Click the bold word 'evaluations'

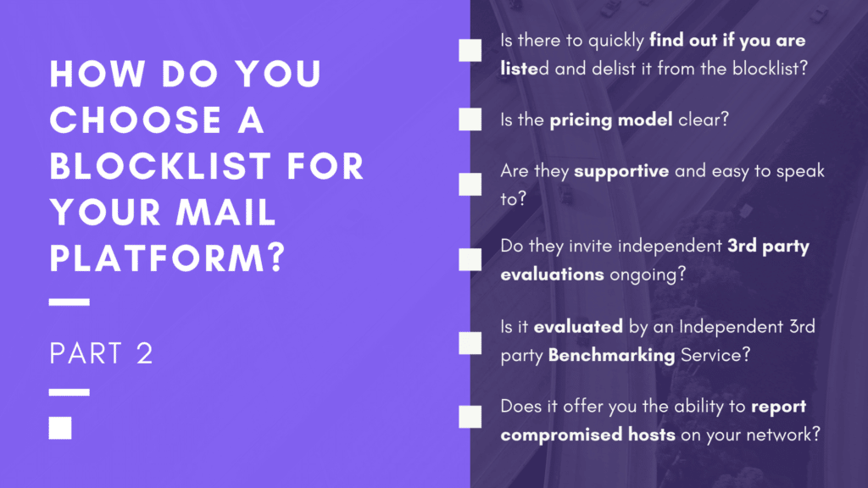point(552,274)
